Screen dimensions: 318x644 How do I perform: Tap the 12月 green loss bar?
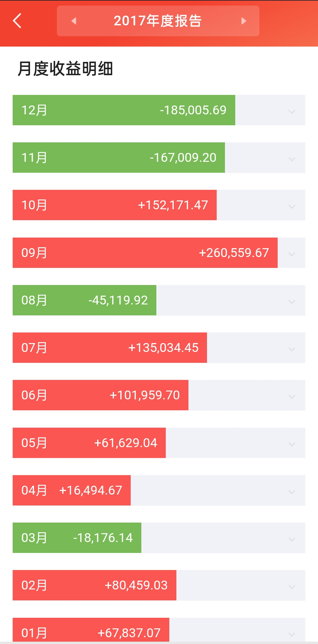tap(124, 110)
